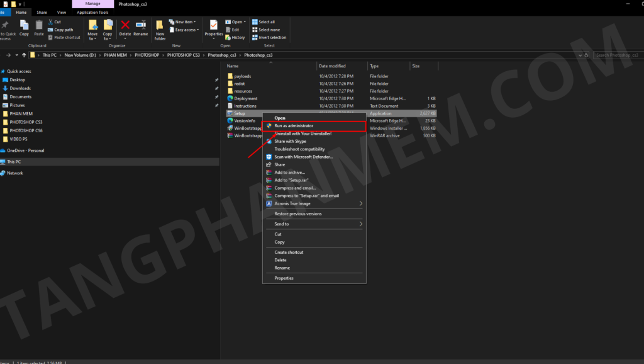Click the Delete icon in the ribbon
Viewport: 644px width, 364px height.
tap(125, 28)
